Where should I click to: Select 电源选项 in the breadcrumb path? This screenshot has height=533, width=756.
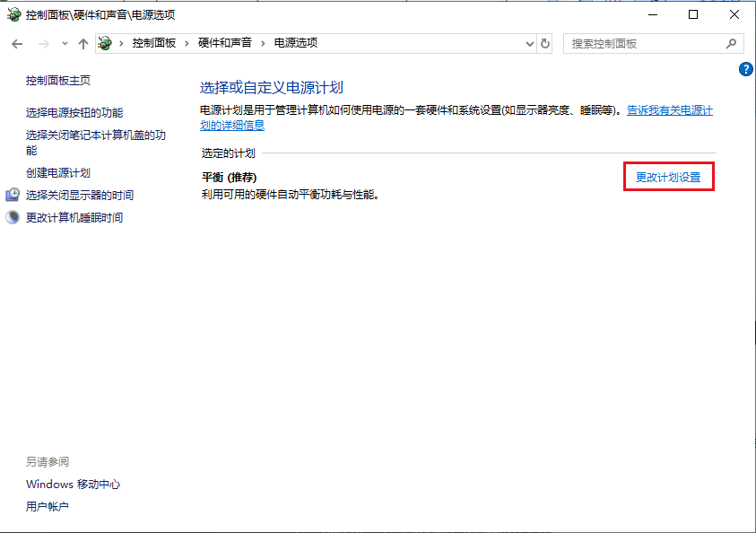click(x=296, y=43)
